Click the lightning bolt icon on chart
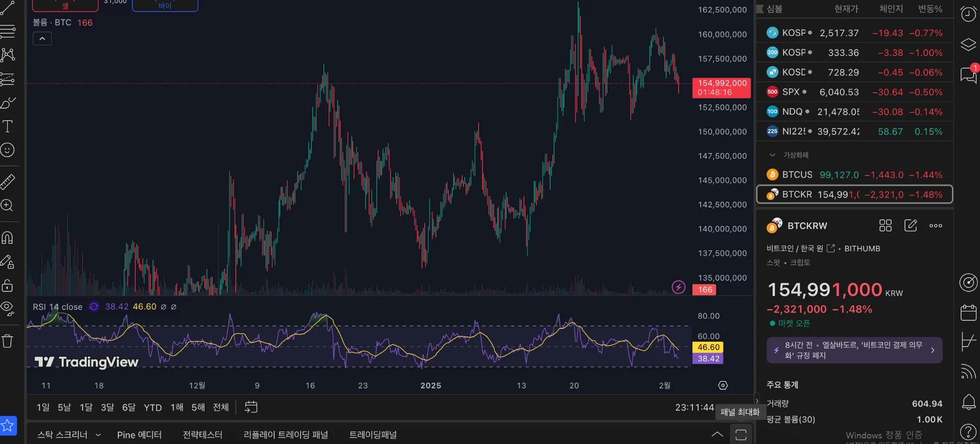Image resolution: width=980 pixels, height=444 pixels. (678, 287)
